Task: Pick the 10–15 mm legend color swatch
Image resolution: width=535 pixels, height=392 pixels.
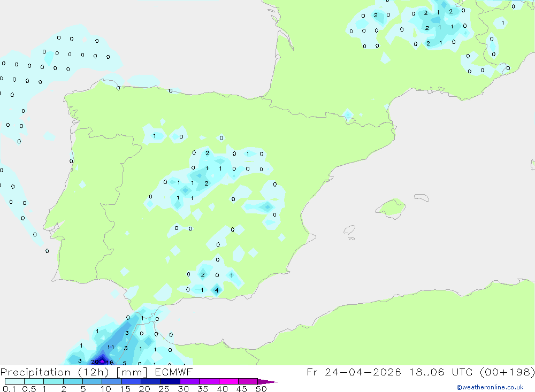Action: tap(112, 381)
